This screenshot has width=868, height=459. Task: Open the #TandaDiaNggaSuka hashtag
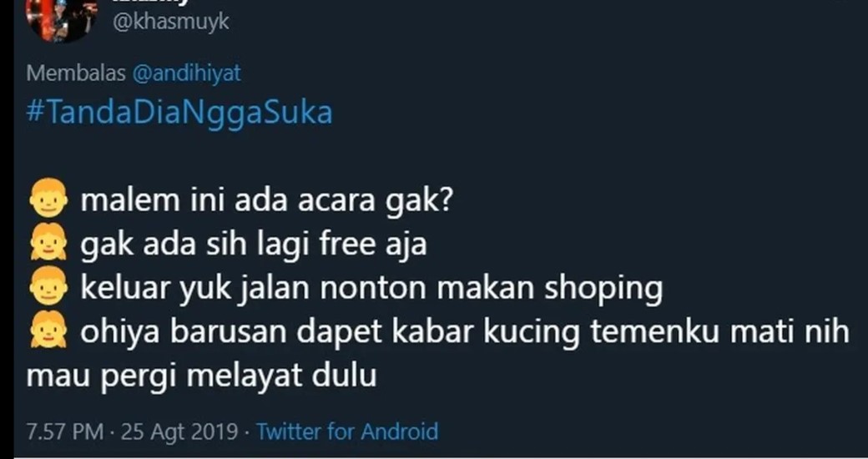179,113
